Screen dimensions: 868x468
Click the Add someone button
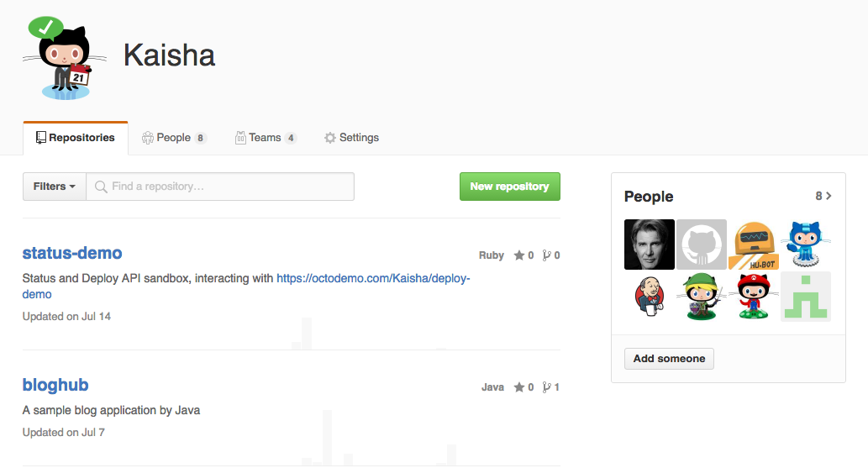tap(669, 359)
